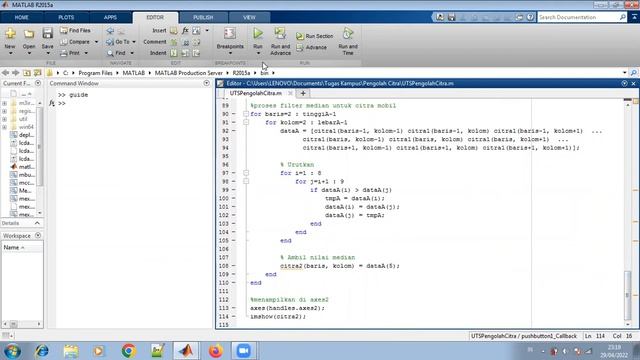The image size is (640, 360).
Task: Click the navigate back arrow in ribbon
Action: click(110, 31)
